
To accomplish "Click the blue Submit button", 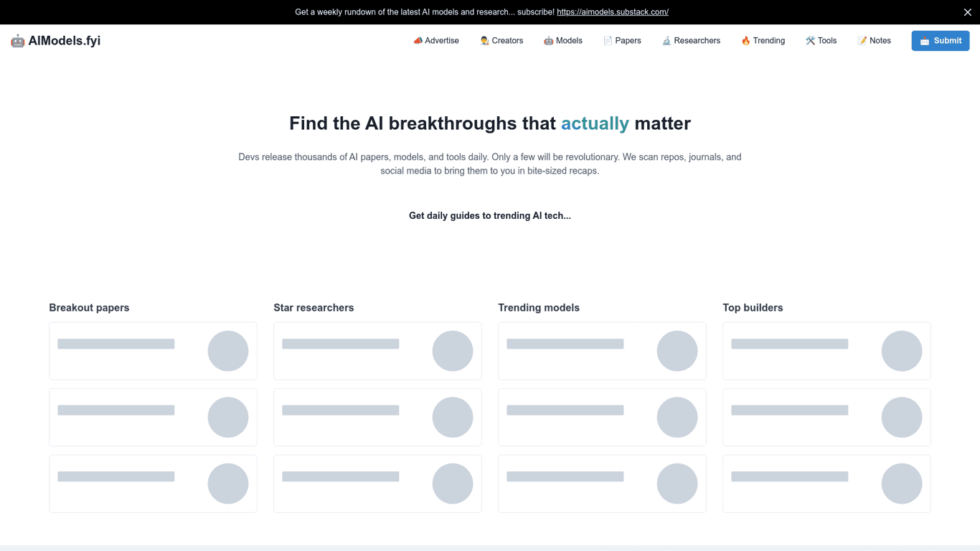I will 941,41.
